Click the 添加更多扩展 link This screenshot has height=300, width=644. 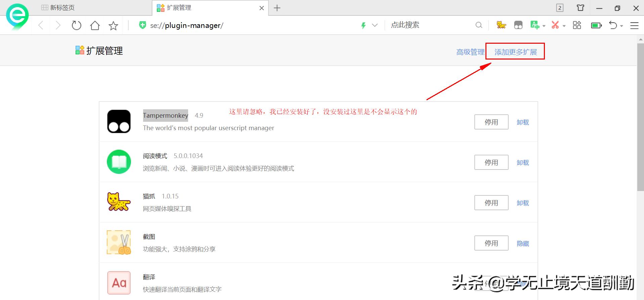515,52
